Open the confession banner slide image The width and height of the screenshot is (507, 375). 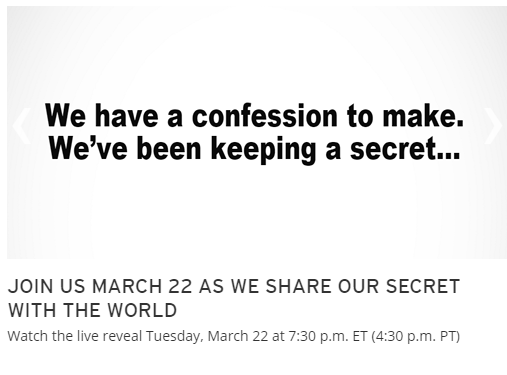257,132
